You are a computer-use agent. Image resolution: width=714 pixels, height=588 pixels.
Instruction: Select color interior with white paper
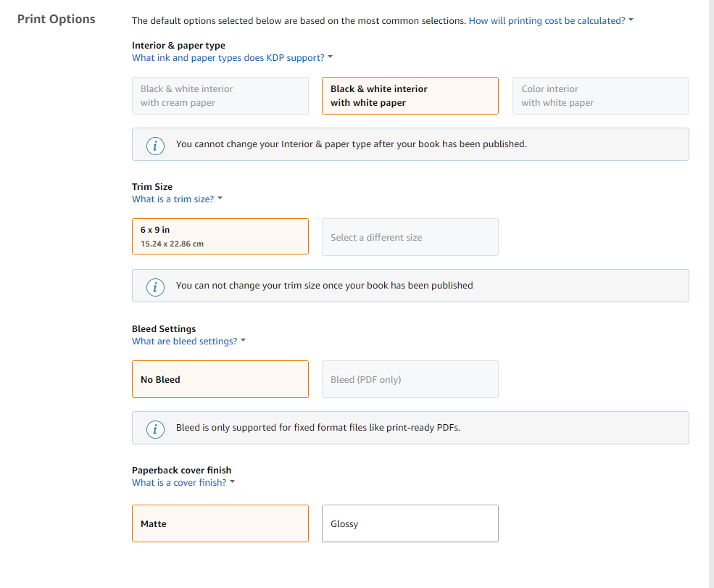(x=600, y=96)
